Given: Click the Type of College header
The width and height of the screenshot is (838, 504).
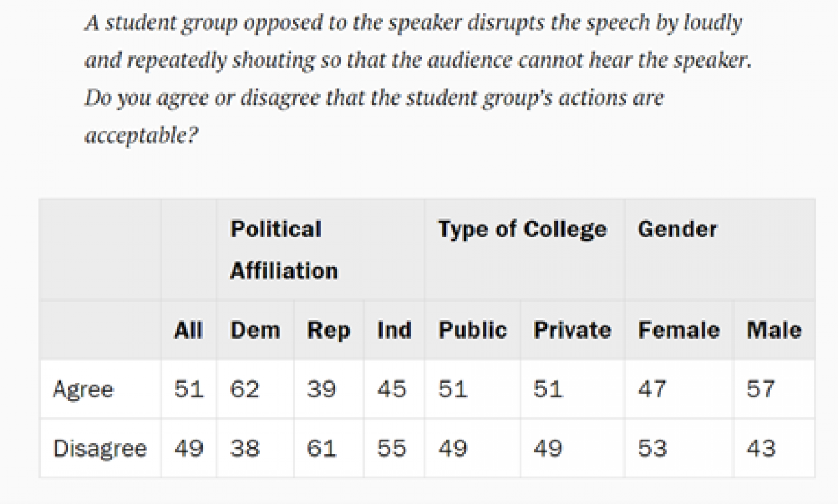Looking at the screenshot, I should point(522,229).
